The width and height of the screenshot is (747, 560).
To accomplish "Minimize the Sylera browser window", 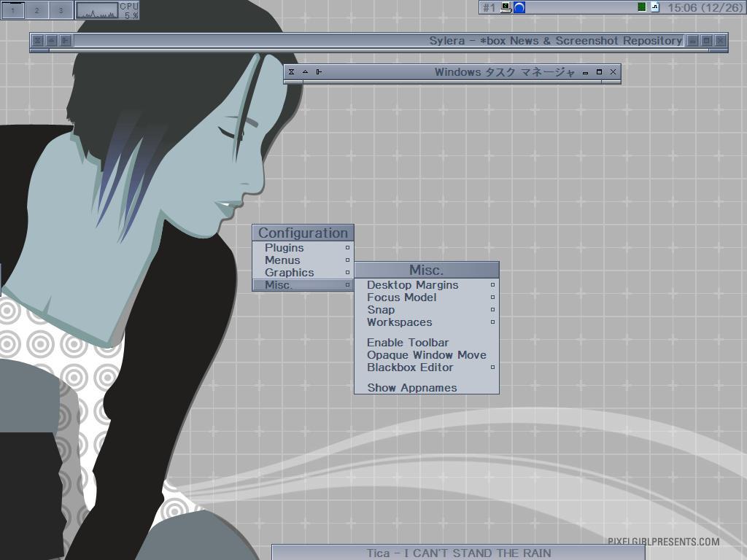I will [x=693, y=41].
